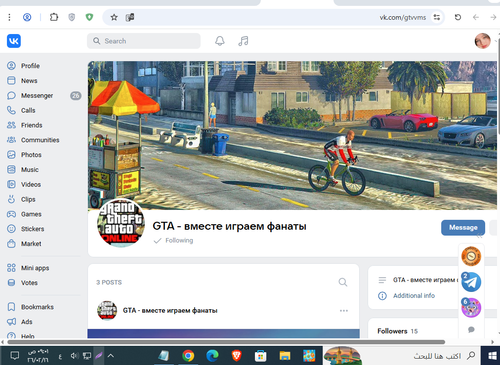
Task: Click the address bar URL
Action: pyautogui.click(x=403, y=17)
